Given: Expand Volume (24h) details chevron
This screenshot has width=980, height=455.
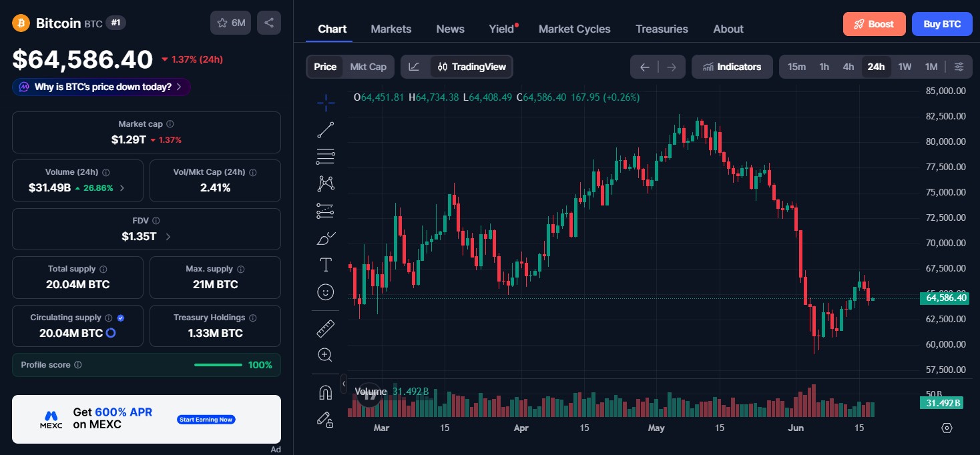Looking at the screenshot, I should pyautogui.click(x=122, y=188).
